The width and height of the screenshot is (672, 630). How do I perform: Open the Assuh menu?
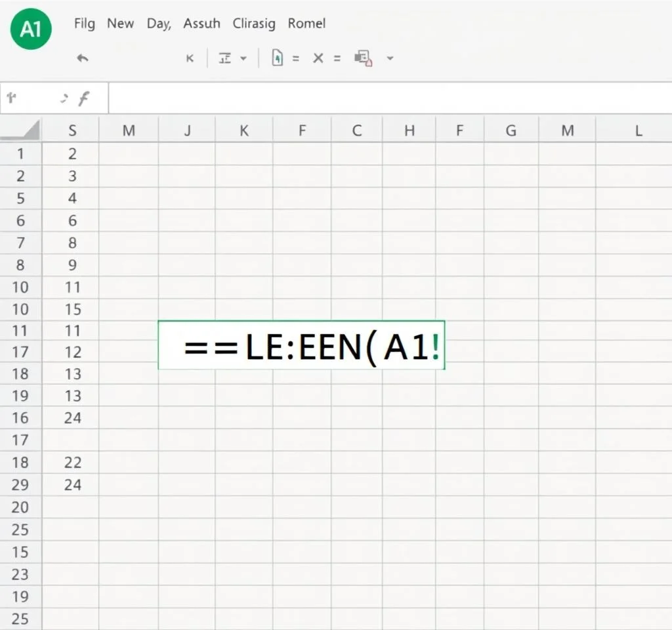[202, 24]
